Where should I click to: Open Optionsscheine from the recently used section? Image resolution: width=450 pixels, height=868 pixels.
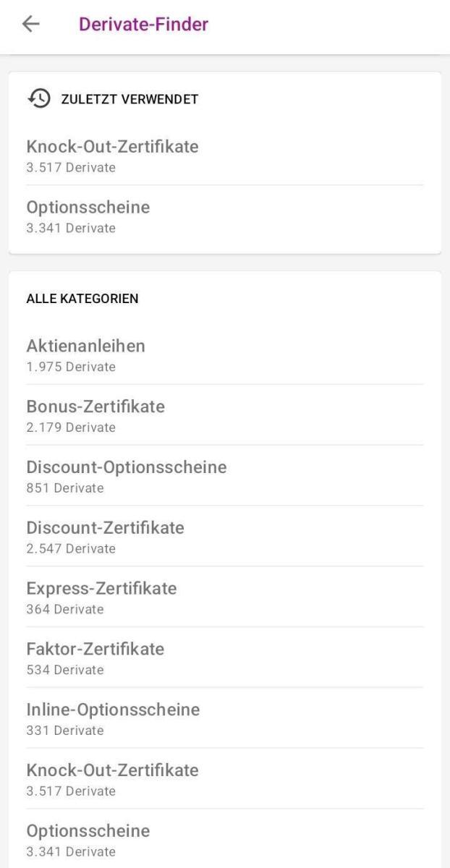click(88, 207)
